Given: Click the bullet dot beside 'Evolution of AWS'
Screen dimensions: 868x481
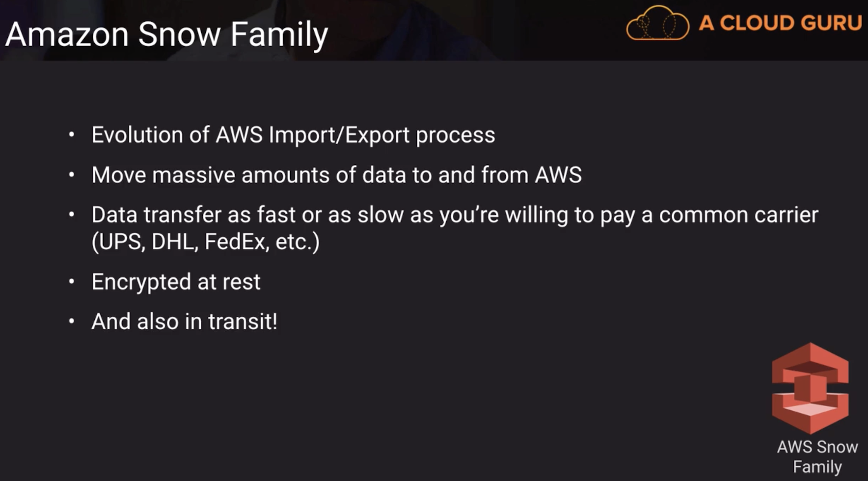Looking at the screenshot, I should click(x=72, y=134).
